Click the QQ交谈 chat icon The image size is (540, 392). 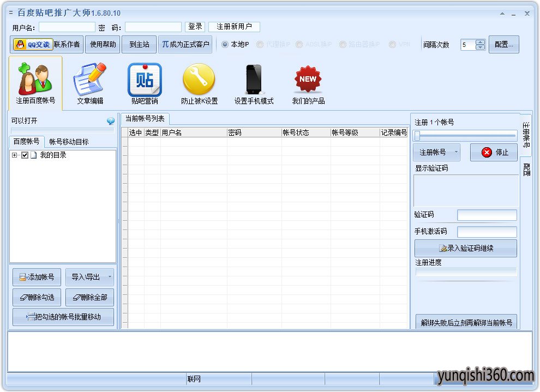click(x=33, y=44)
